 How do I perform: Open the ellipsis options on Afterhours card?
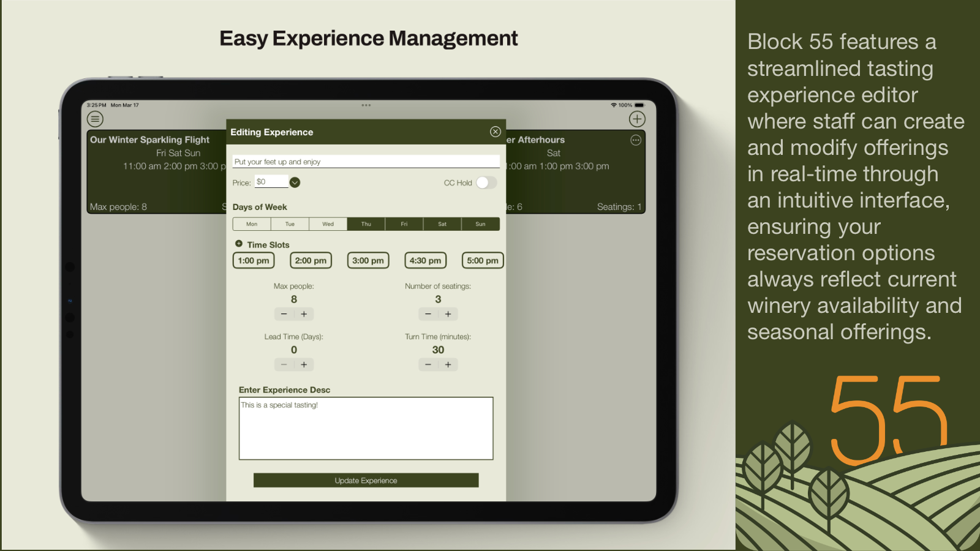pos(635,140)
